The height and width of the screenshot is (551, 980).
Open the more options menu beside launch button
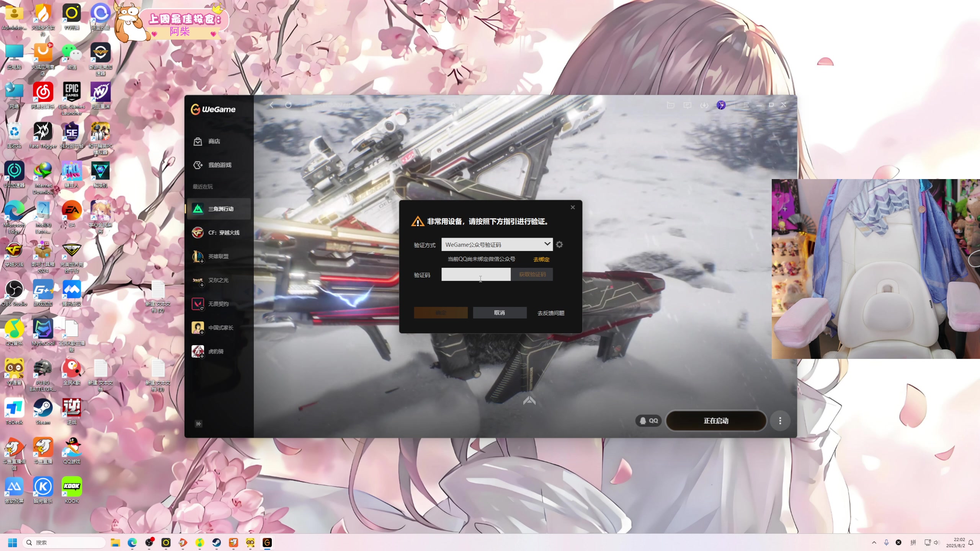[780, 421]
